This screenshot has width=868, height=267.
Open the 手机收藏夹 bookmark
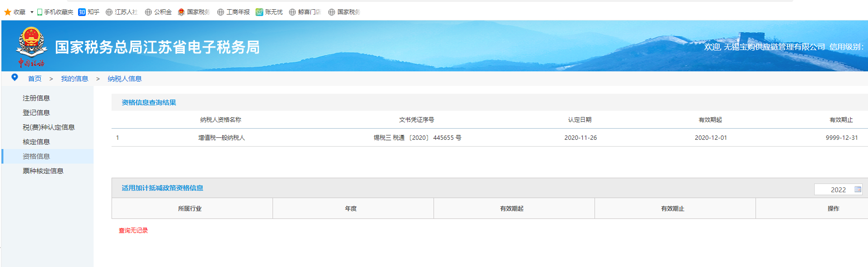pyautogui.click(x=55, y=12)
